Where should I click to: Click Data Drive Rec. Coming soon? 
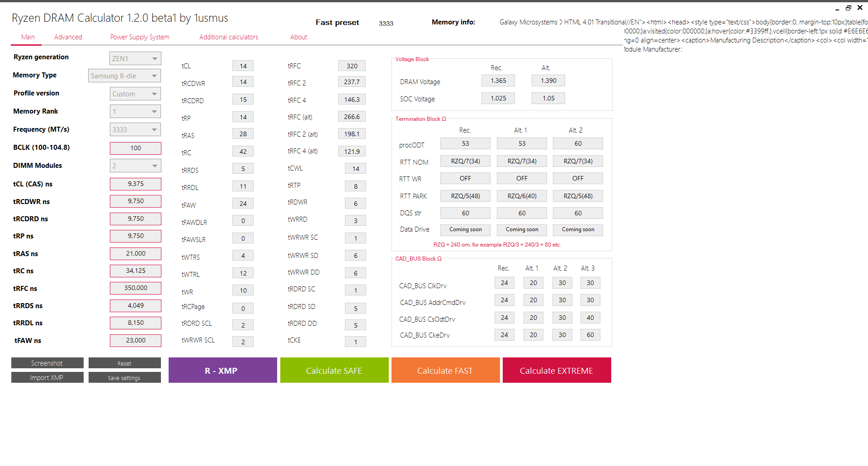[465, 230]
